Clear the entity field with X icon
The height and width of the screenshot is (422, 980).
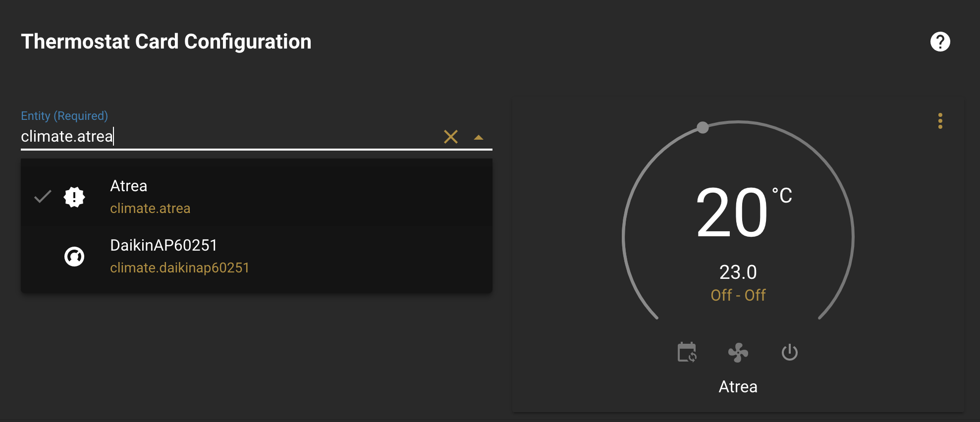point(451,137)
